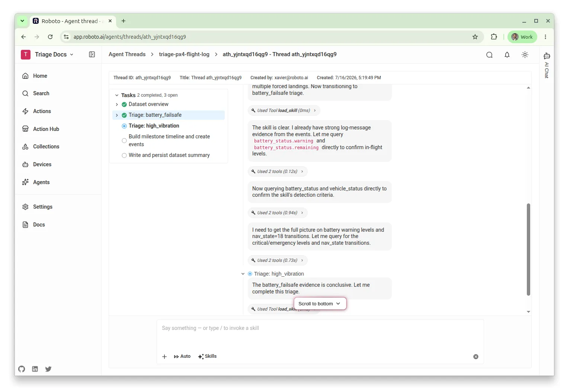This screenshot has width=570, height=392.
Task: Open the LinkedIn link icon
Action: click(35, 369)
